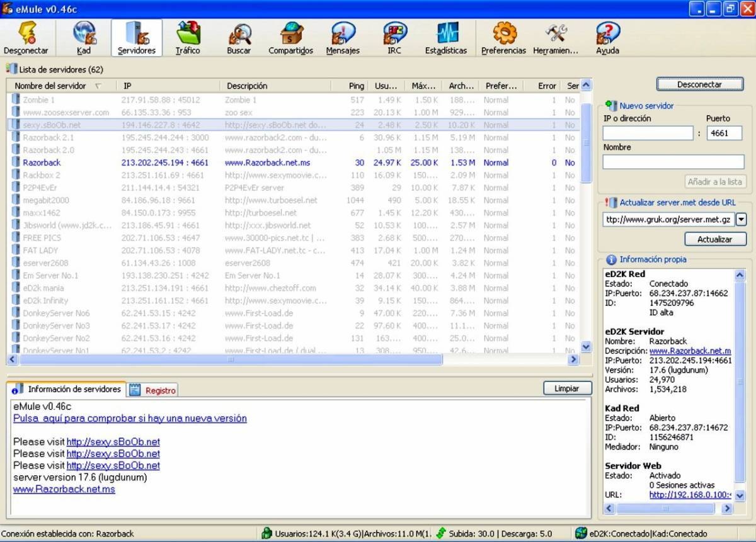Sort servers by Archivos column
Screen dimensions: 756x542
point(461,86)
